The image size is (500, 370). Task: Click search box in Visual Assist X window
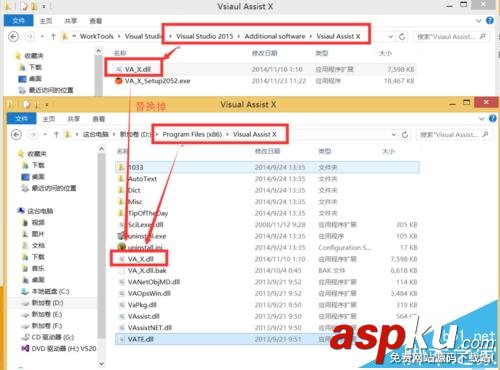(x=454, y=134)
